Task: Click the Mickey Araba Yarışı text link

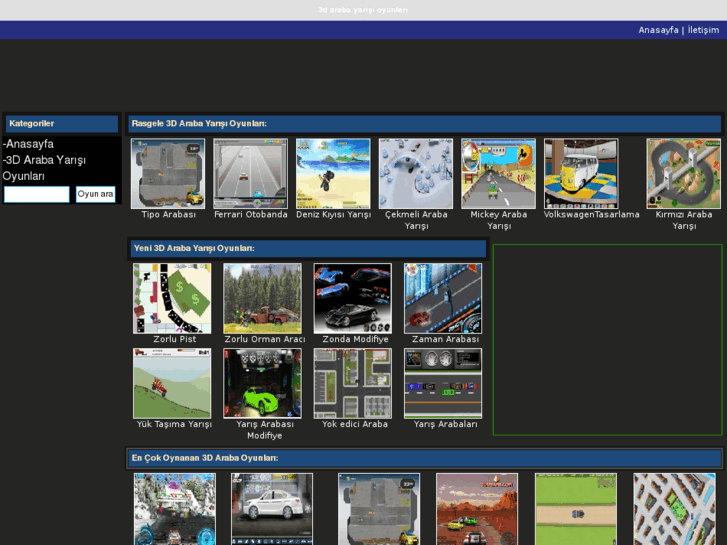Action: pyautogui.click(x=499, y=220)
